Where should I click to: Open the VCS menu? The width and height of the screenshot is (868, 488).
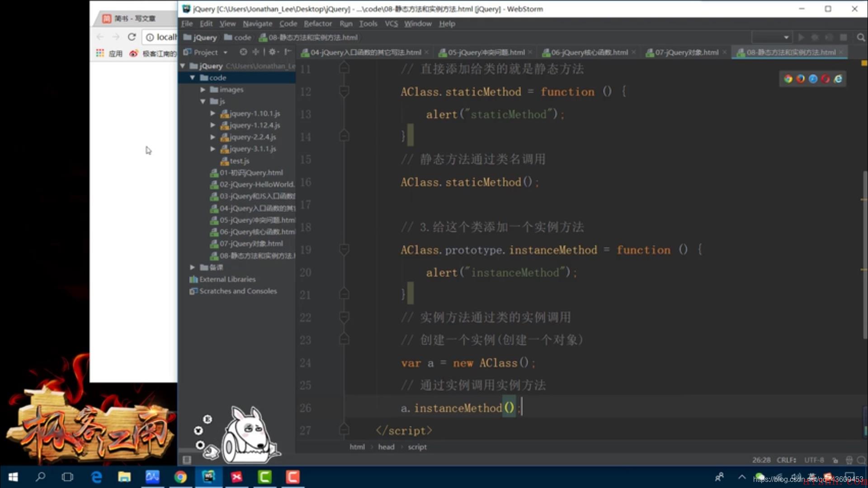392,23
